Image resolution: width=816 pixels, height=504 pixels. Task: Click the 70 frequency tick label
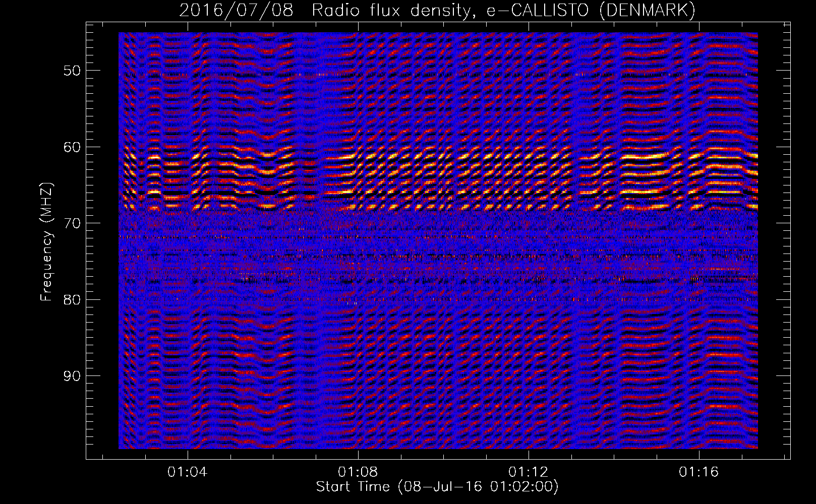click(x=72, y=223)
